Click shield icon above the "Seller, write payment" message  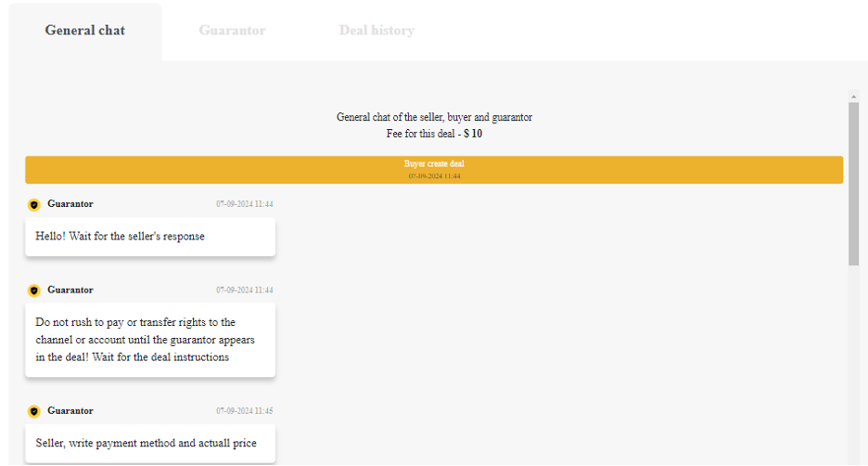[34, 411]
